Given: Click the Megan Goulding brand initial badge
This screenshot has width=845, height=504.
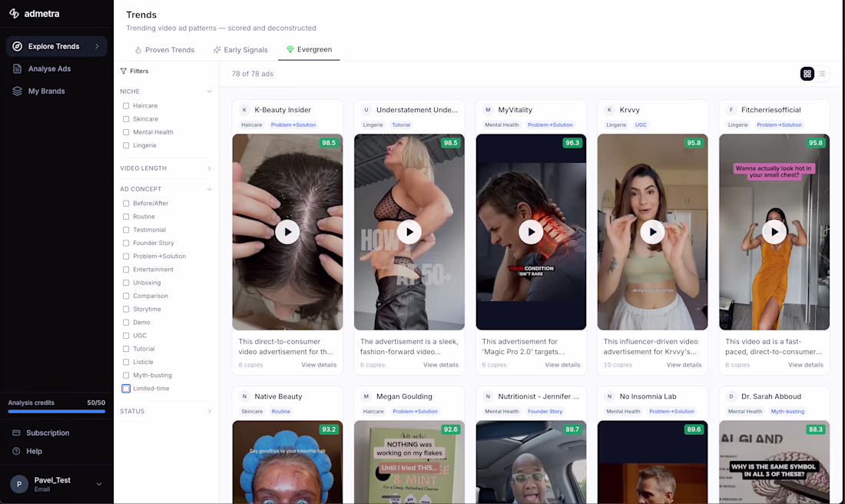Looking at the screenshot, I should (366, 396).
